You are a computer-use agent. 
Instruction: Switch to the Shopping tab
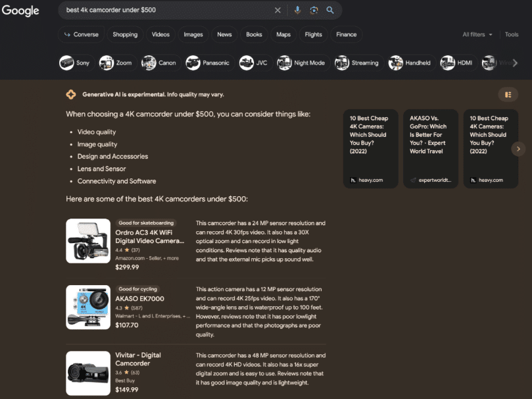coord(125,34)
